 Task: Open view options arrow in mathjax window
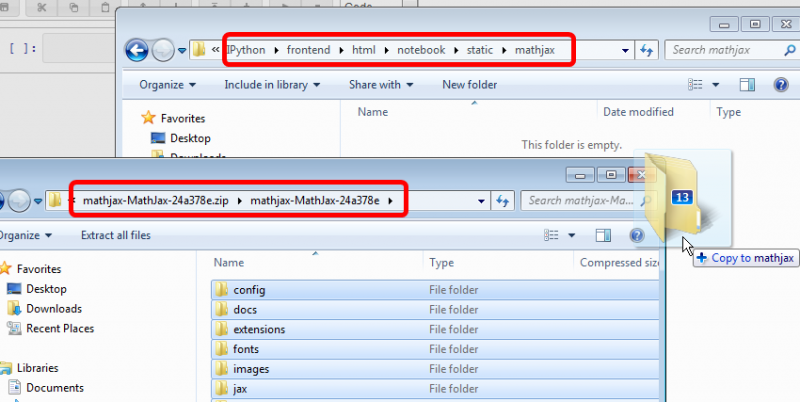coord(715,85)
